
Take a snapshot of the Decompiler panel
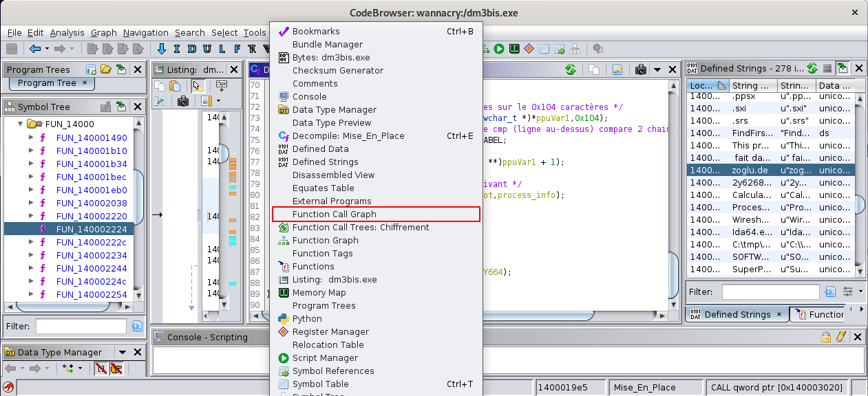click(x=641, y=69)
